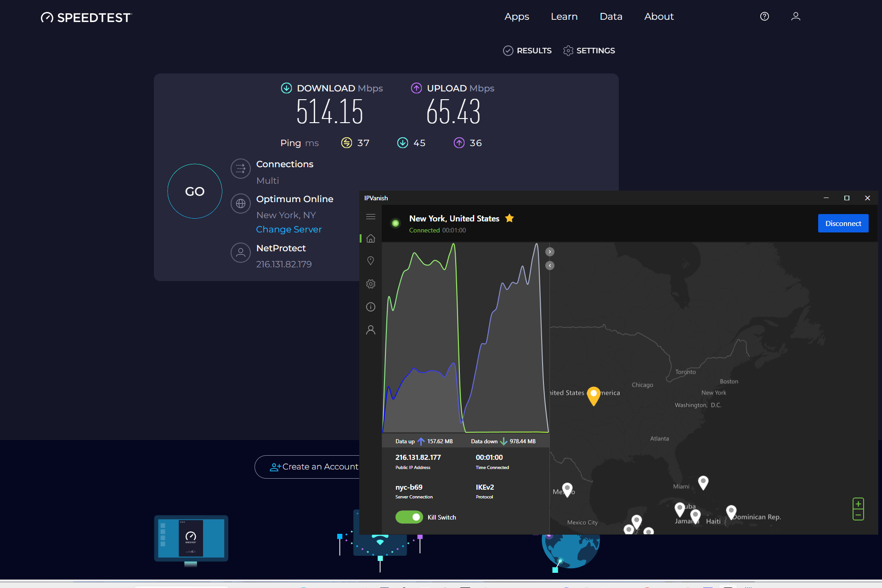Viewport: 882px width, 588px height.
Task: Collapse the IPVanish stats panel left arrow
Action: pyautogui.click(x=550, y=266)
